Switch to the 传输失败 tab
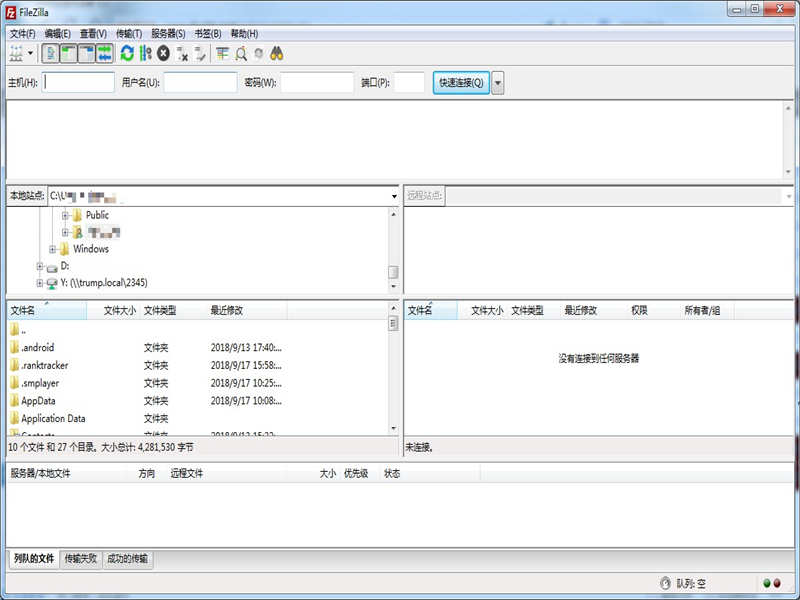Viewport: 800px width, 600px height. pyautogui.click(x=81, y=559)
